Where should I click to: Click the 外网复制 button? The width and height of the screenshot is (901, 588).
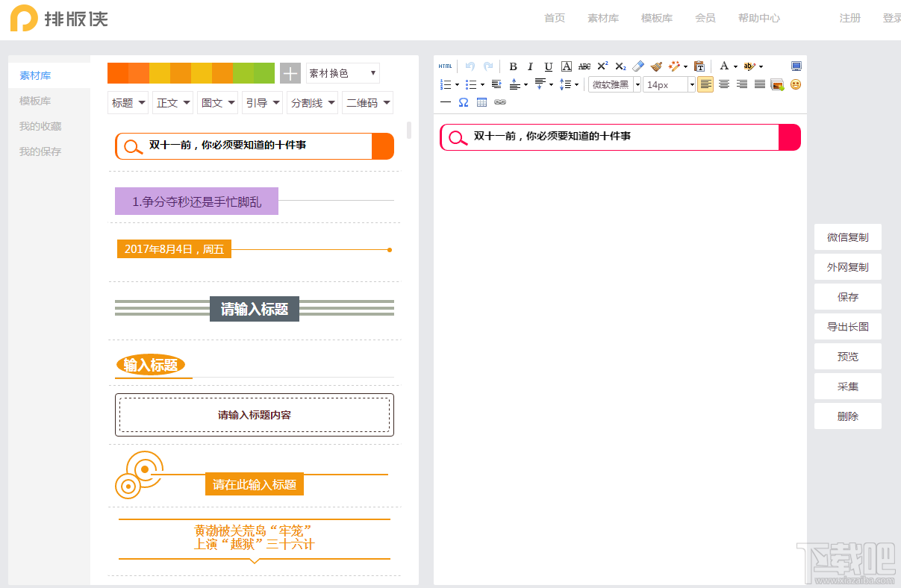coord(848,267)
